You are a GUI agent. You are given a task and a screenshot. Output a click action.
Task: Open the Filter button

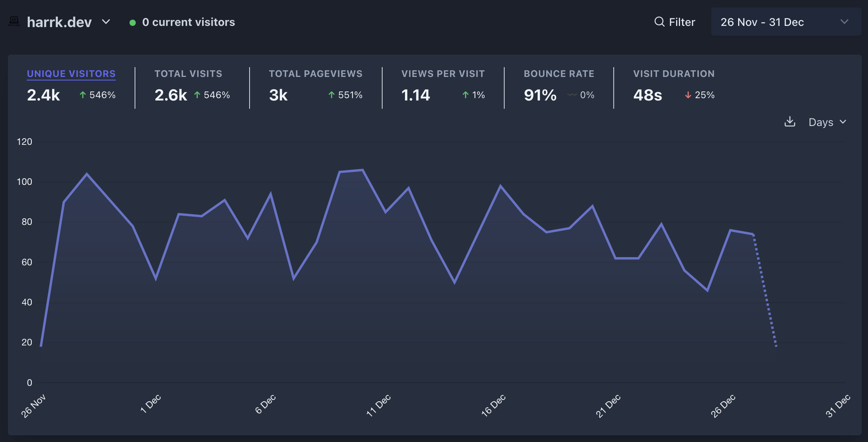[675, 22]
